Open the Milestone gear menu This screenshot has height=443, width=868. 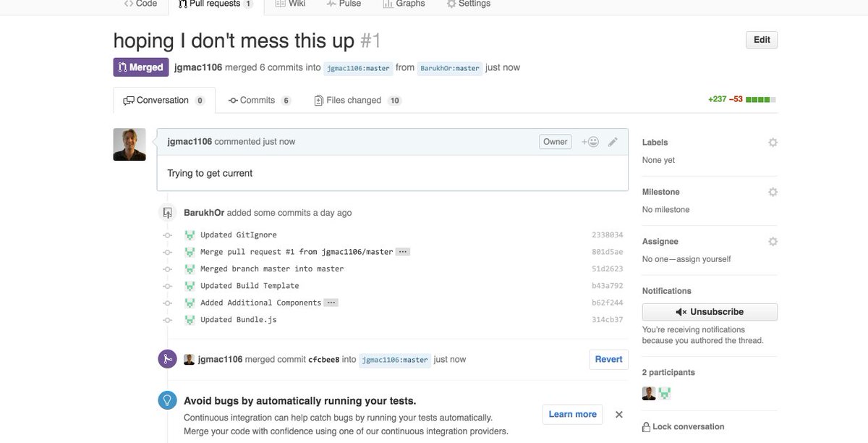click(773, 192)
